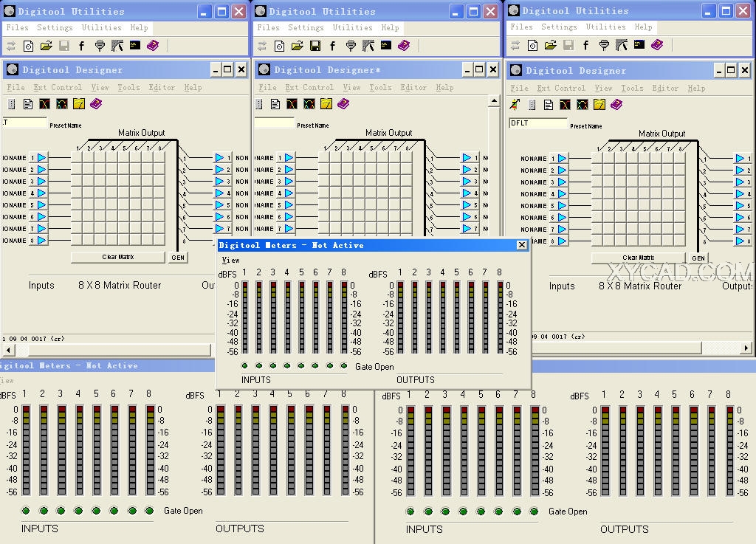This screenshot has width=756, height=544.
Task: Click the floppy save icon in middle Utilities toolbar
Action: tap(315, 46)
